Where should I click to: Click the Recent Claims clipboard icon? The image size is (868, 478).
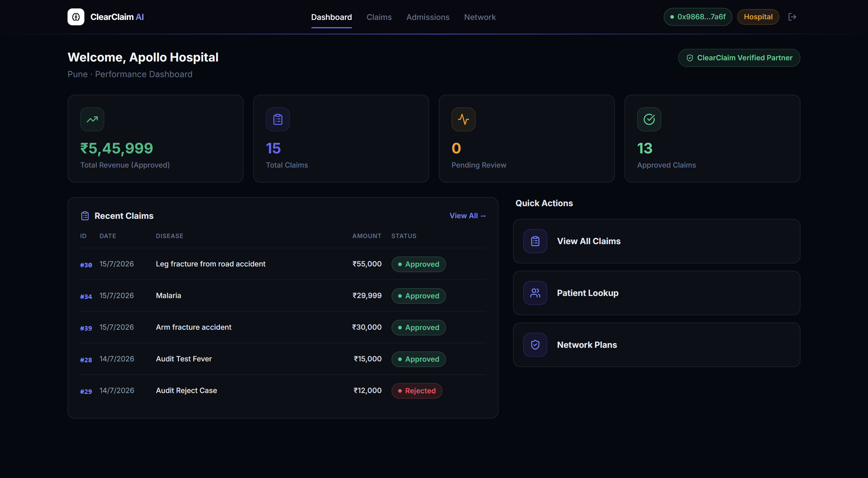pyautogui.click(x=85, y=216)
